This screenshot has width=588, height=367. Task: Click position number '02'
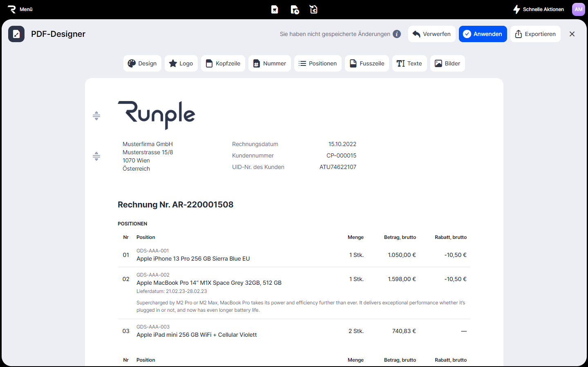[126, 279]
